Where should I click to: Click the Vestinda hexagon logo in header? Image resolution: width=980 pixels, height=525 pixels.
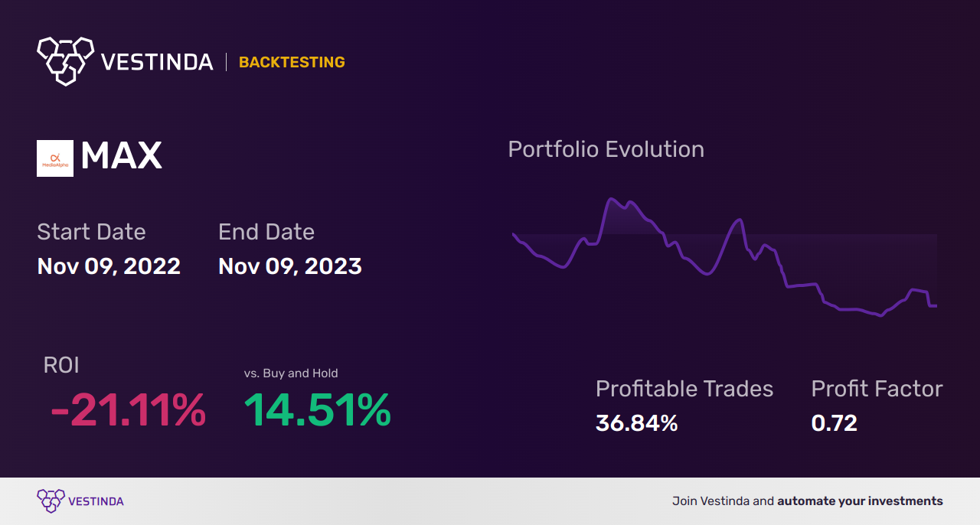(x=65, y=60)
